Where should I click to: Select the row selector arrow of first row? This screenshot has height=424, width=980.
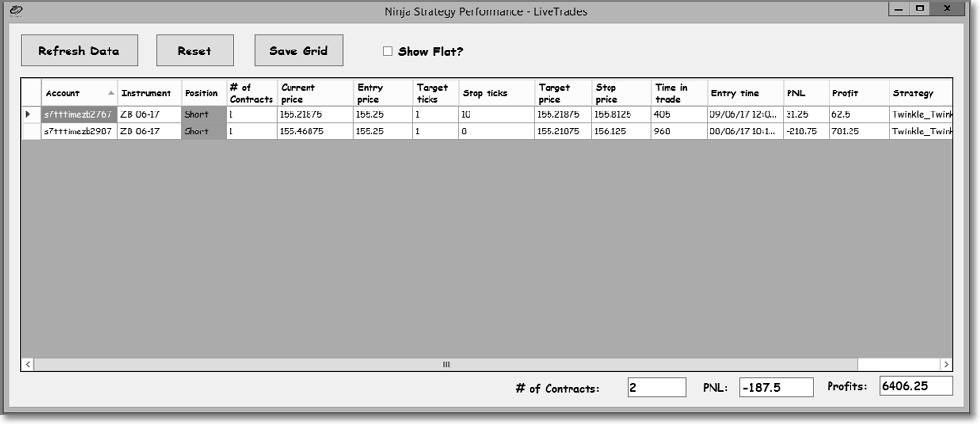point(30,114)
